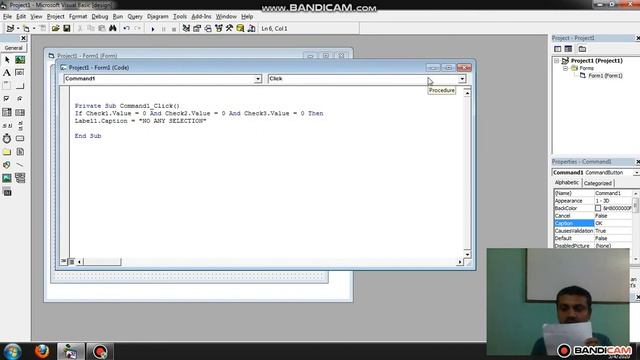Open the Data View Window icon
This screenshot has height=360, width=640.
tap(240, 28)
